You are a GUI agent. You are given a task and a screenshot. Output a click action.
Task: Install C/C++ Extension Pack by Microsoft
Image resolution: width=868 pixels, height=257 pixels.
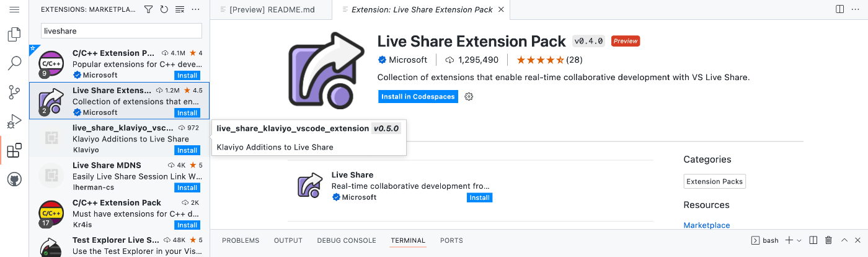[187, 76]
